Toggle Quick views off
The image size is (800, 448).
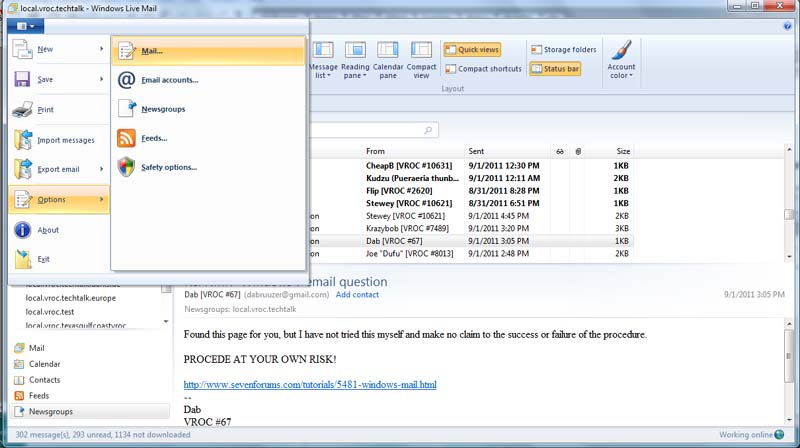pyautogui.click(x=472, y=49)
